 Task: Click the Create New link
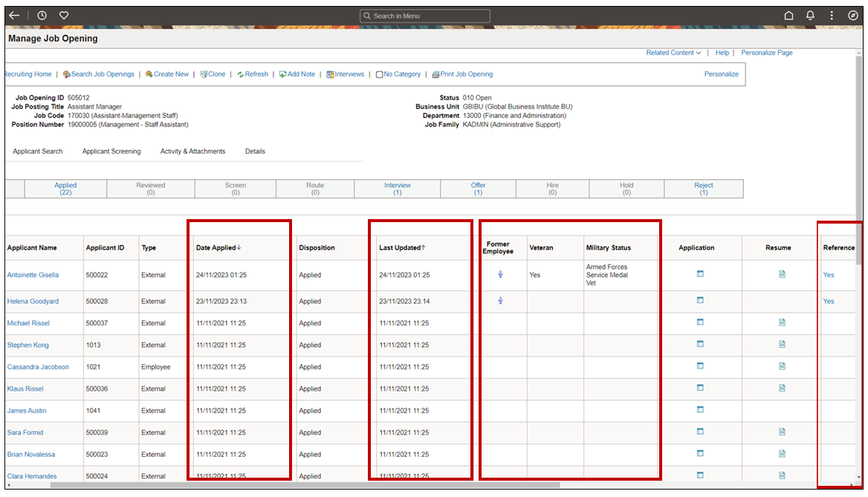coord(171,74)
